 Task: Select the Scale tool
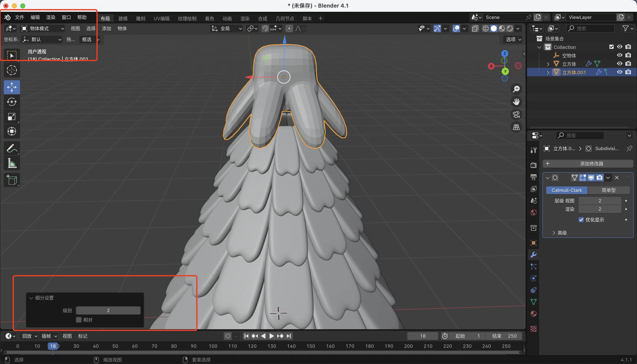click(12, 116)
